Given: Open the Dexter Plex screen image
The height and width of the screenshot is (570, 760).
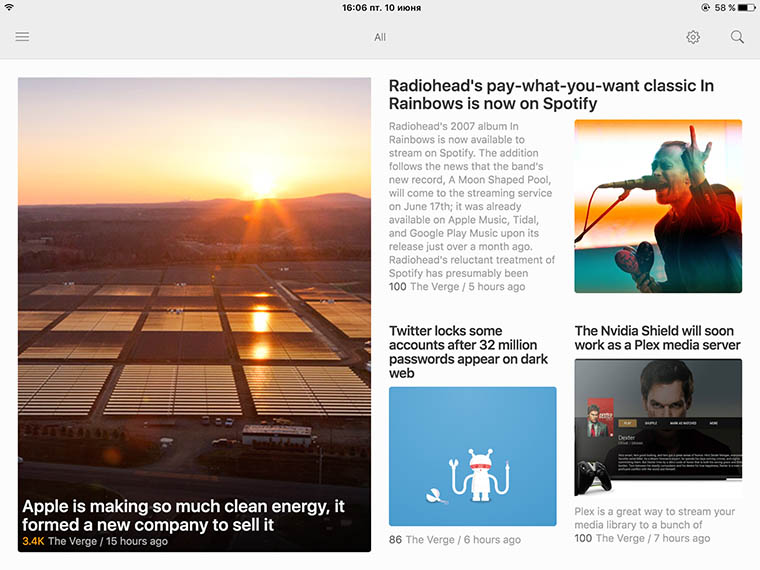Looking at the screenshot, I should 658,427.
